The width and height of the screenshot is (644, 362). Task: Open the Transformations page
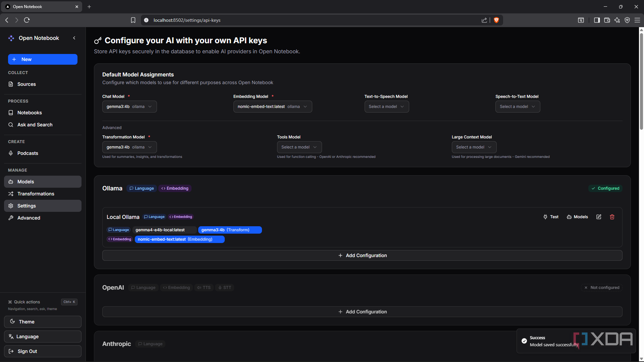coord(43,194)
